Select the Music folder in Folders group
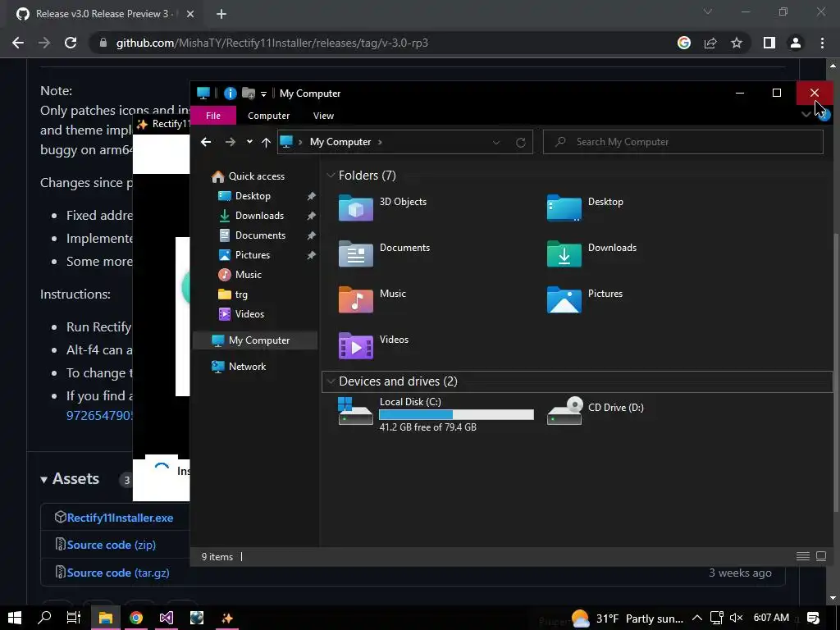This screenshot has height=630, width=840. 372,299
